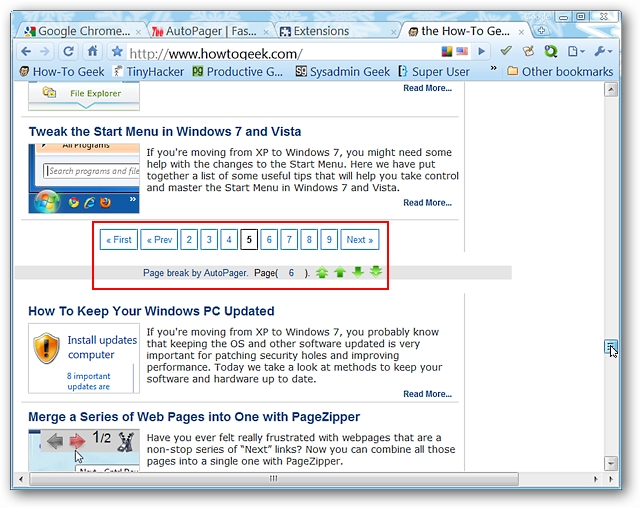Open the Other bookmarks folder
The width and height of the screenshot is (640, 508).
click(560, 72)
